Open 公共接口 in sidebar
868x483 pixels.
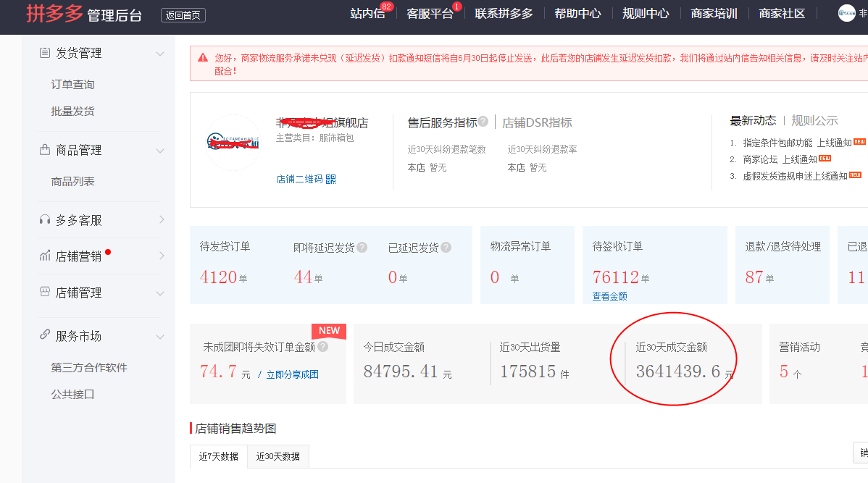72,395
